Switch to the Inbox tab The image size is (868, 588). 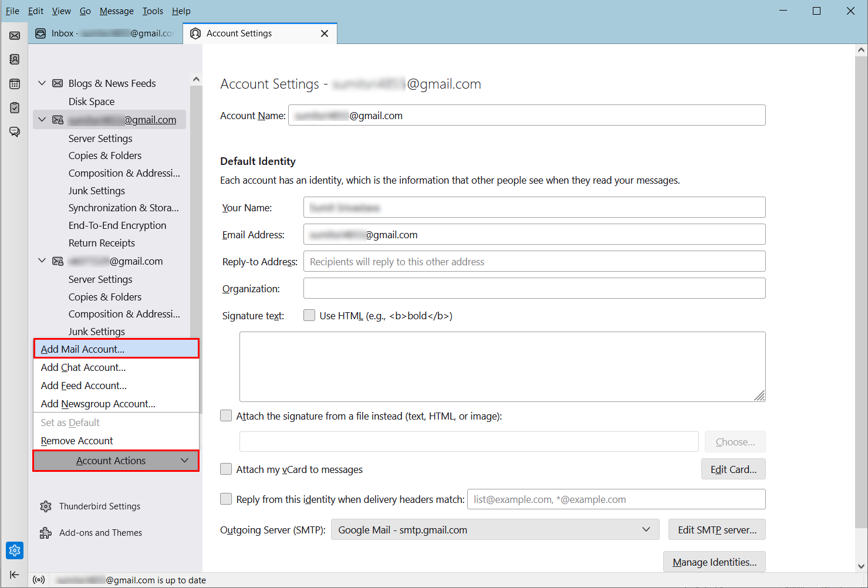(105, 33)
